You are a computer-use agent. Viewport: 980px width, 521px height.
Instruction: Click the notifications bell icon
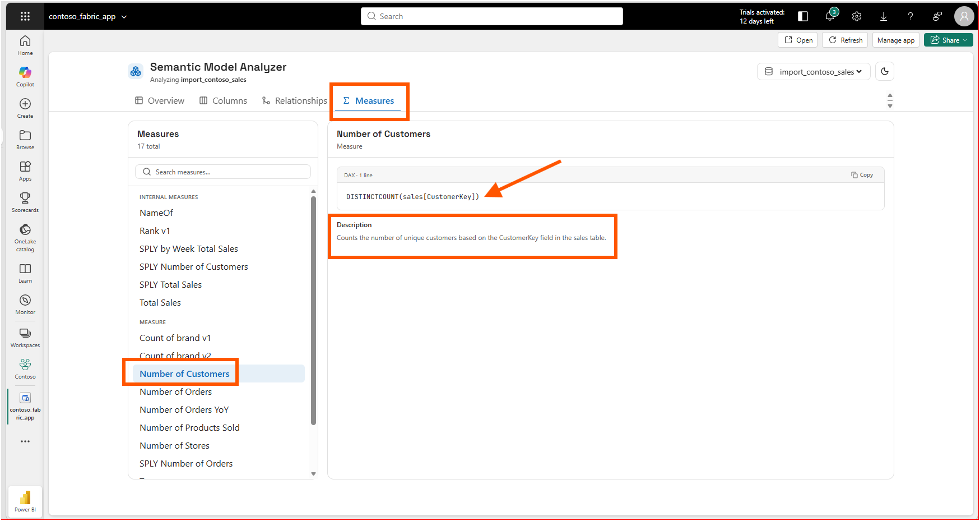pyautogui.click(x=830, y=16)
